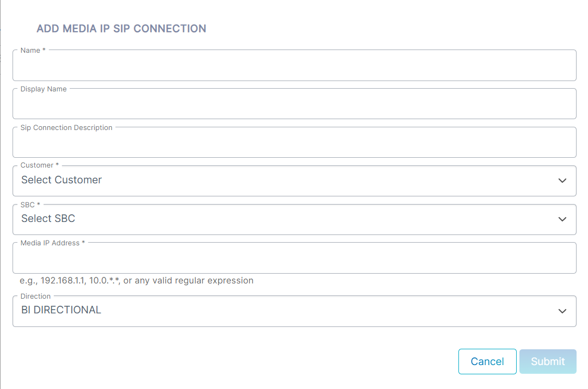Click the 'Display Name' field label
This screenshot has width=588, height=389.
[x=44, y=89]
